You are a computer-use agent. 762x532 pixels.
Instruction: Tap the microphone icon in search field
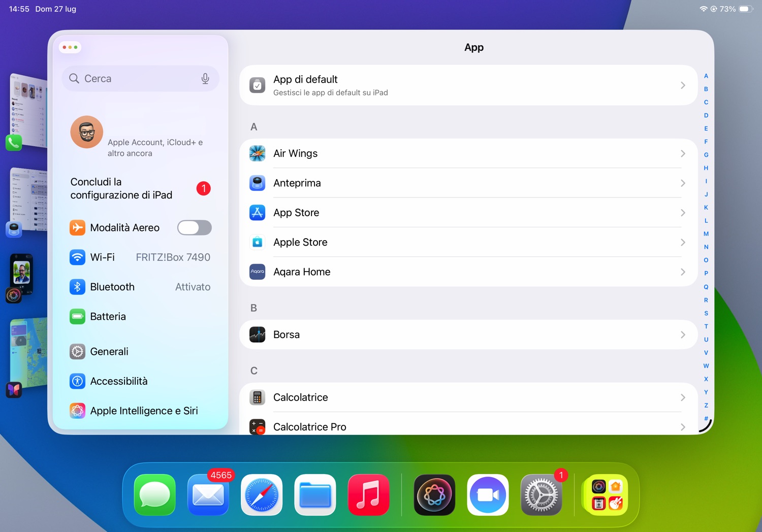click(205, 79)
